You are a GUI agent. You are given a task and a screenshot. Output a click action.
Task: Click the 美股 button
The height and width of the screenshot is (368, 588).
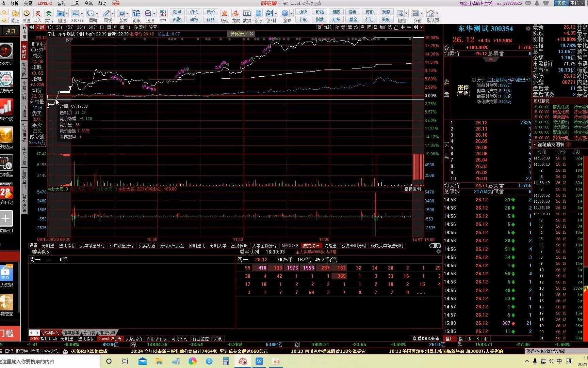(386, 19)
